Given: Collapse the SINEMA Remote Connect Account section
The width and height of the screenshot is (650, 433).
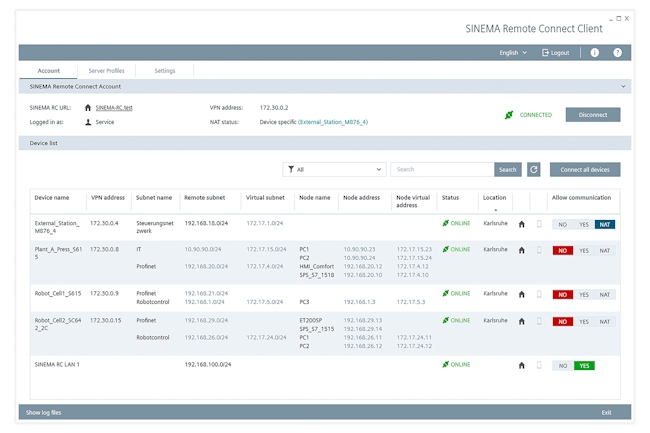Looking at the screenshot, I should point(623,87).
